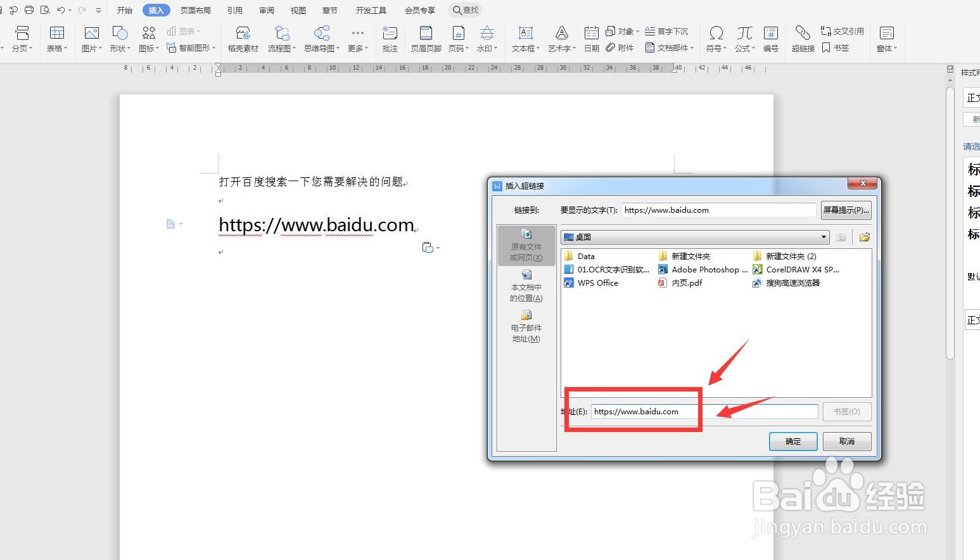Switch to the 页面布局 tab
This screenshot has height=560, width=980.
[195, 10]
